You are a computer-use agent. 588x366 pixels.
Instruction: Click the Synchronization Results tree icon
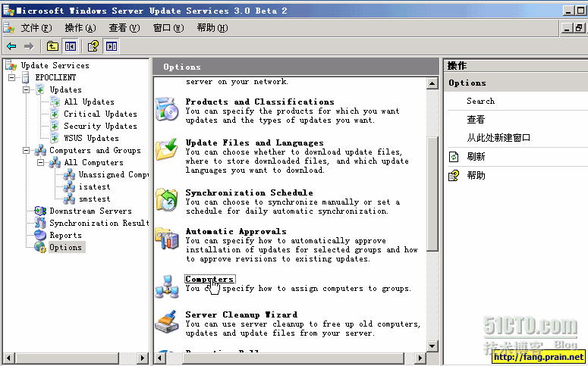point(40,223)
